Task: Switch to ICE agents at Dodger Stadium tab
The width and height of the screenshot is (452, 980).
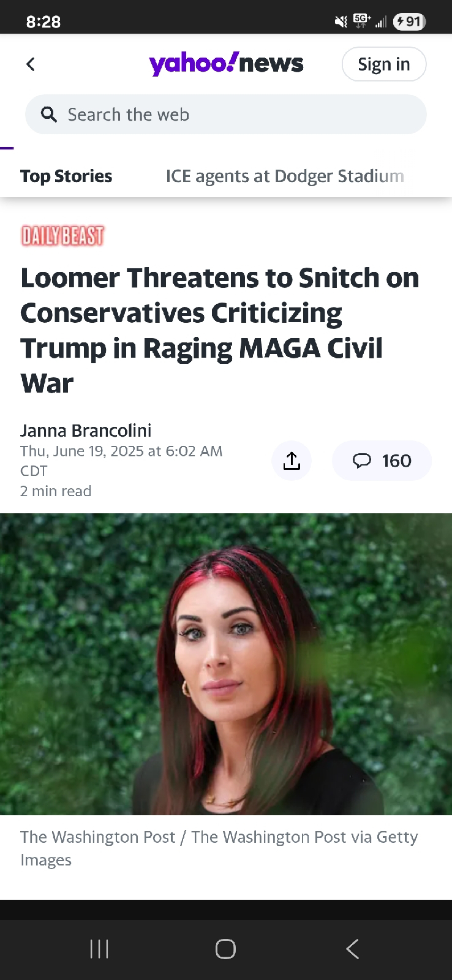Action: pyautogui.click(x=285, y=176)
